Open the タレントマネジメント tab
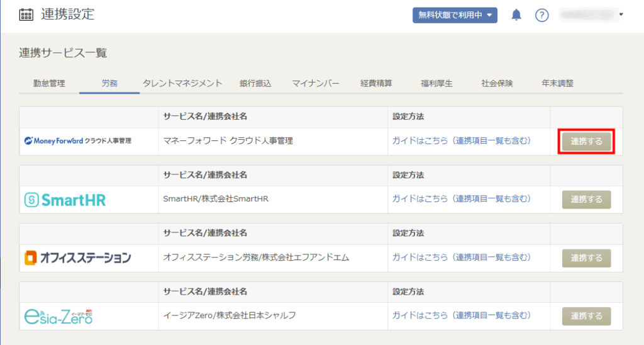The height and width of the screenshot is (345, 644). coord(182,83)
